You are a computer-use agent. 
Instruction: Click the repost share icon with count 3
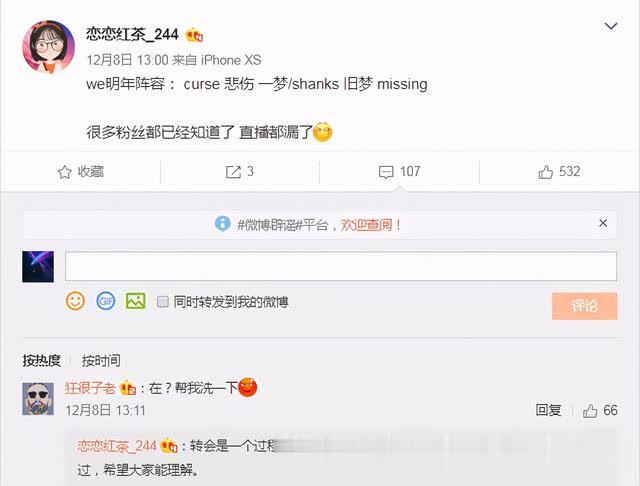233,172
